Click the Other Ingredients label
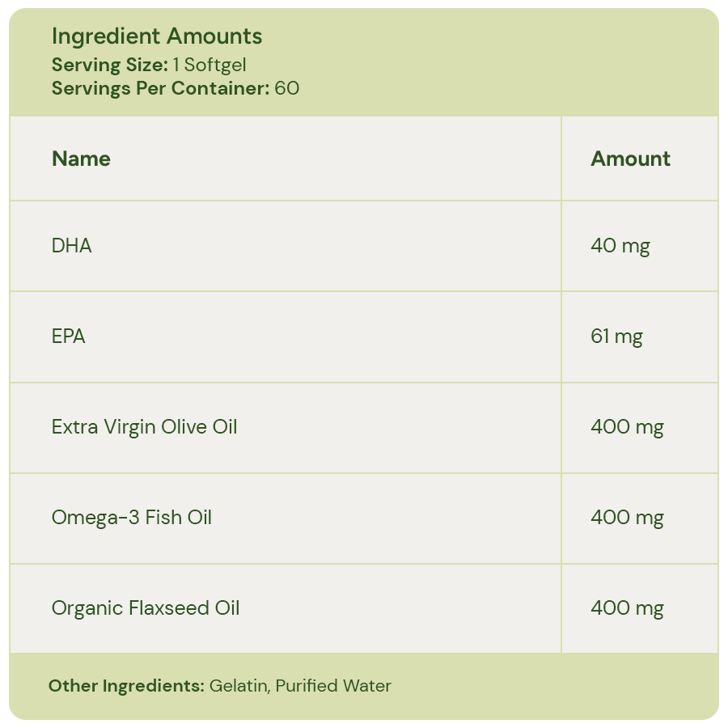 (x=126, y=687)
